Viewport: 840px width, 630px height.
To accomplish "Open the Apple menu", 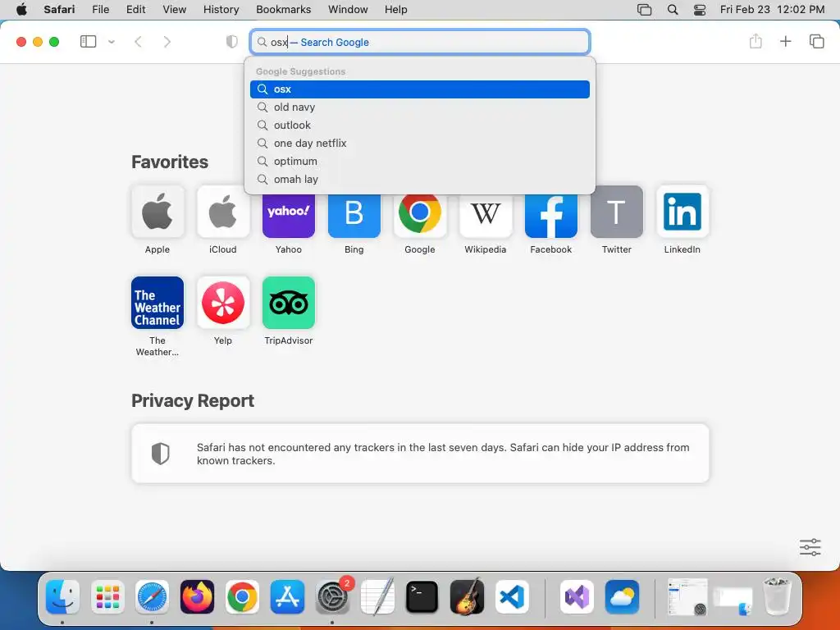I will coord(21,9).
